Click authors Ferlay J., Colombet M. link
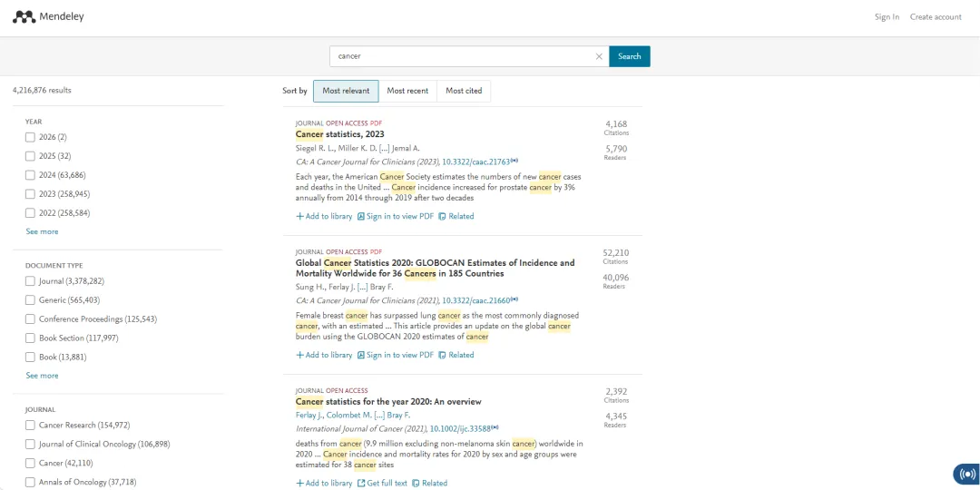This screenshot has width=980, height=490. [x=353, y=416]
